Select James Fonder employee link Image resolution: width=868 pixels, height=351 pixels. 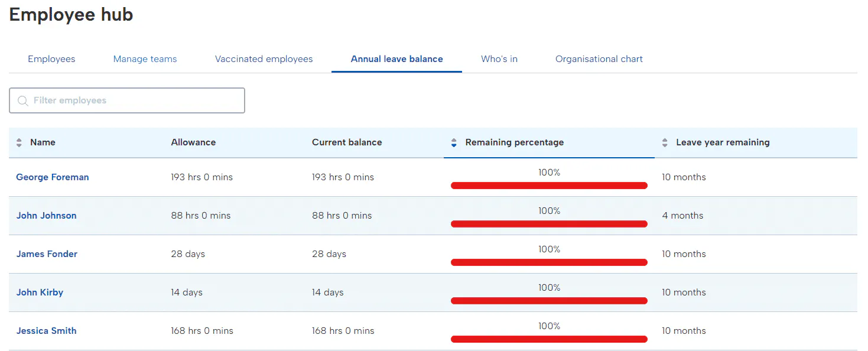click(47, 254)
